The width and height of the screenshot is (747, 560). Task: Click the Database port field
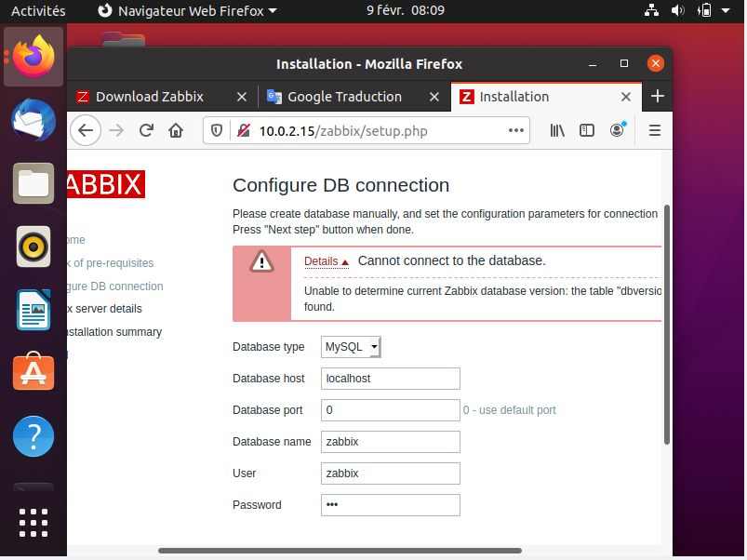[390, 410]
